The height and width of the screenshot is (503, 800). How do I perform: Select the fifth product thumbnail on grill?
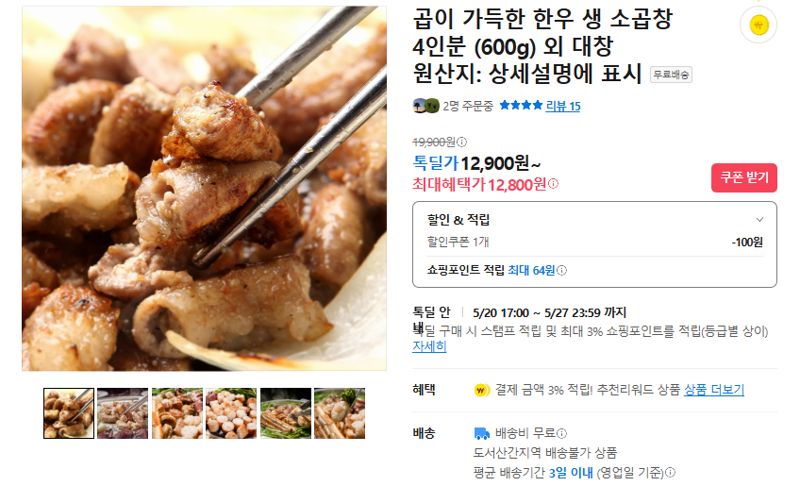285,414
